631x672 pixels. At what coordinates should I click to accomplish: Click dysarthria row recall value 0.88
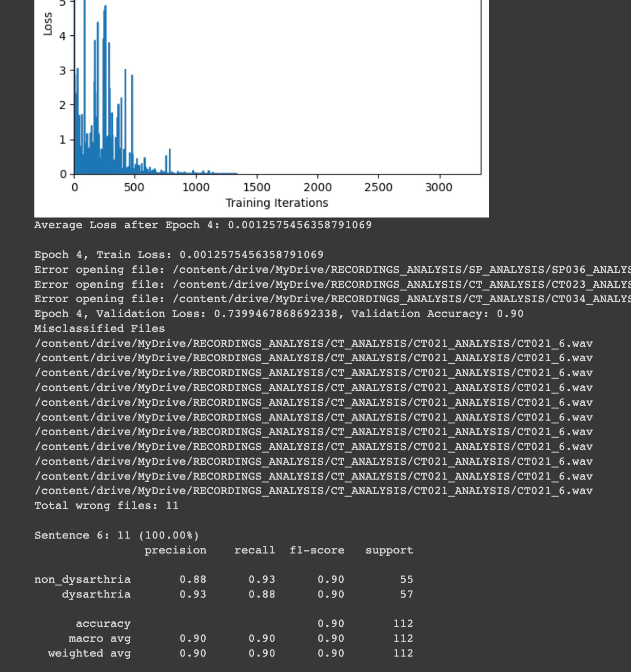click(262, 595)
